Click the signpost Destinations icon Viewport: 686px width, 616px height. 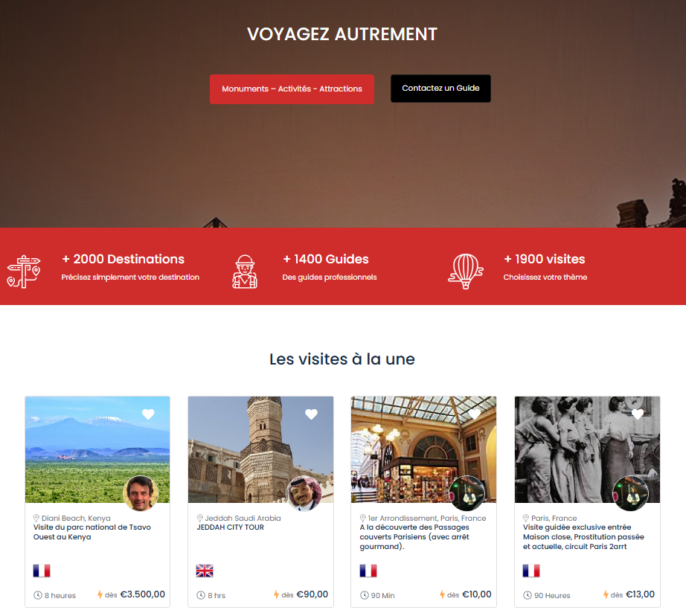pos(24,272)
